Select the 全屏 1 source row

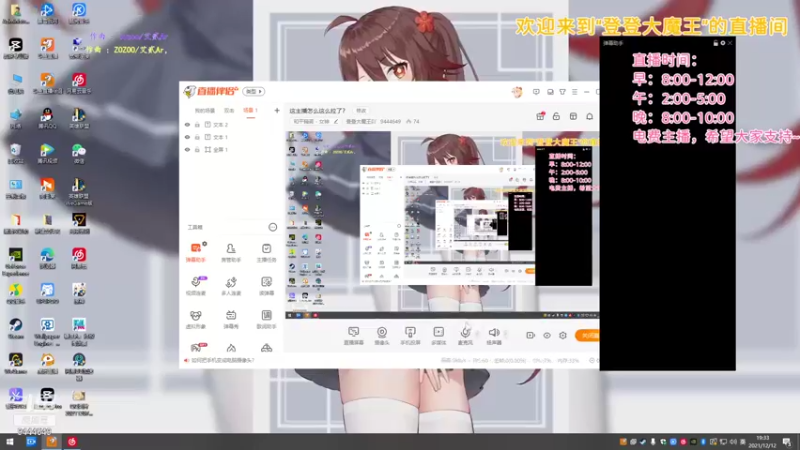231,149
